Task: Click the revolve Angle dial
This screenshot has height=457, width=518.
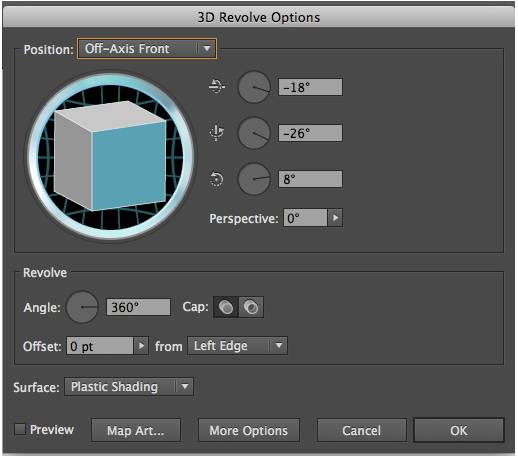Action: tap(82, 307)
